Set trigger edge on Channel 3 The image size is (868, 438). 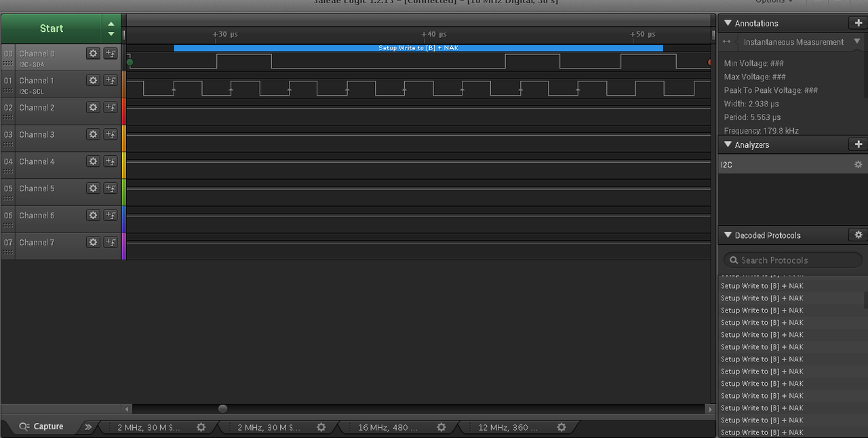pyautogui.click(x=111, y=134)
